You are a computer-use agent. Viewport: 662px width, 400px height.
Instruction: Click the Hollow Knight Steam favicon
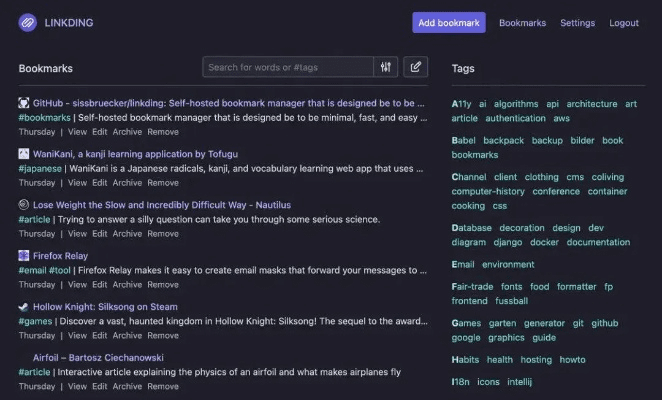pos(24,307)
